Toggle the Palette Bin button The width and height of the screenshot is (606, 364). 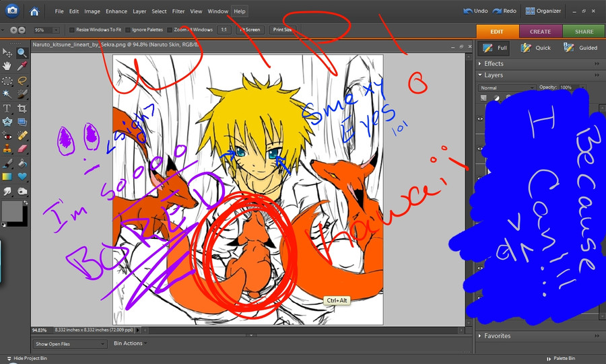click(x=561, y=359)
